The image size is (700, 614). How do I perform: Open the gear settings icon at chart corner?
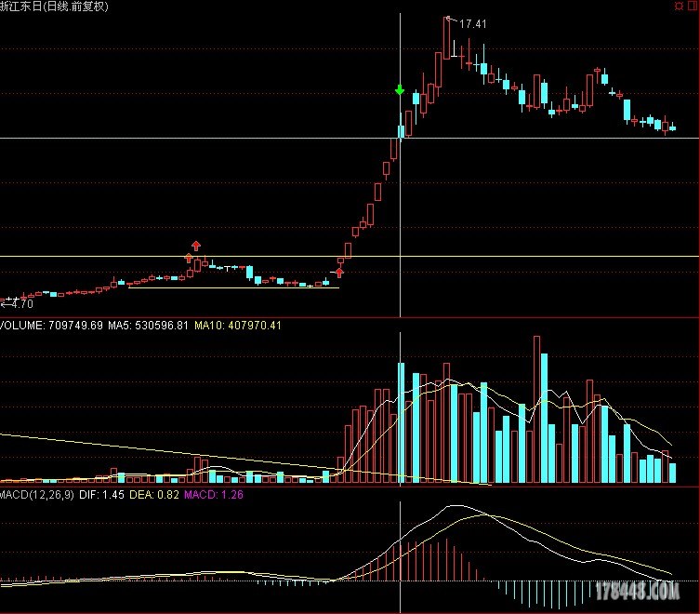point(679,6)
